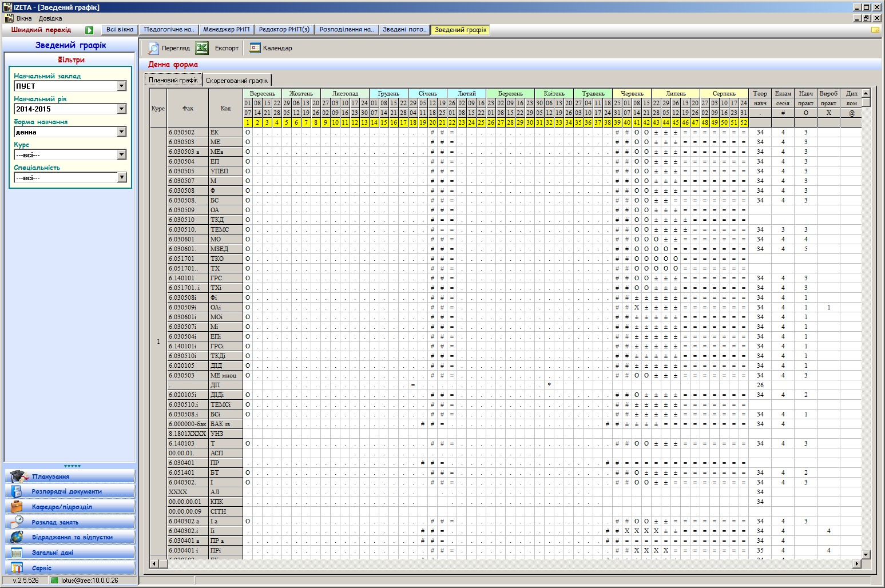Click the Червень month header
Image resolution: width=885 pixels, height=588 pixels.
pyautogui.click(x=632, y=93)
